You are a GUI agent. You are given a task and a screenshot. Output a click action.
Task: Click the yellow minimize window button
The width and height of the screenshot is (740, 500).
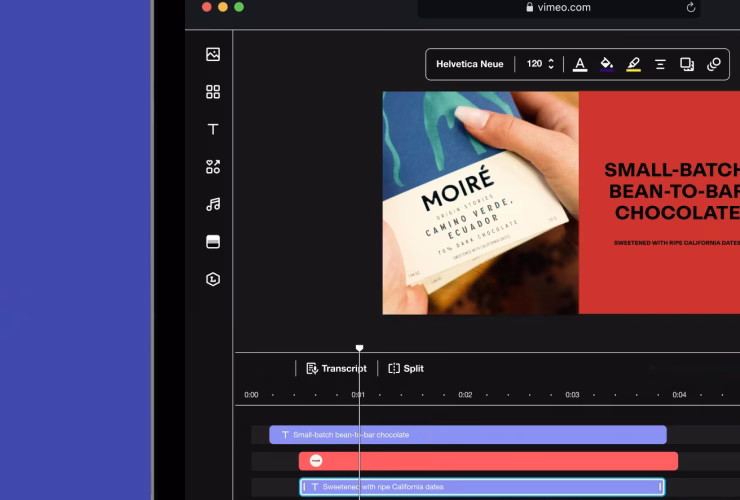pyautogui.click(x=223, y=7)
